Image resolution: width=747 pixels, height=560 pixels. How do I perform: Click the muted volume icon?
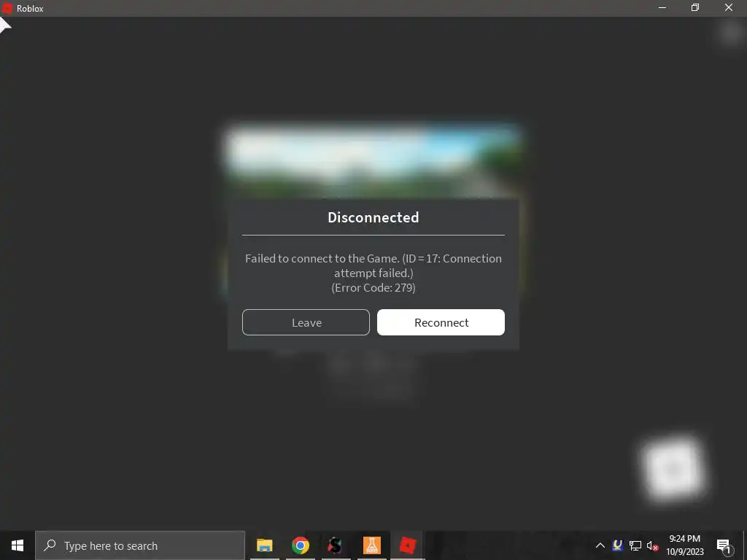[652, 546]
